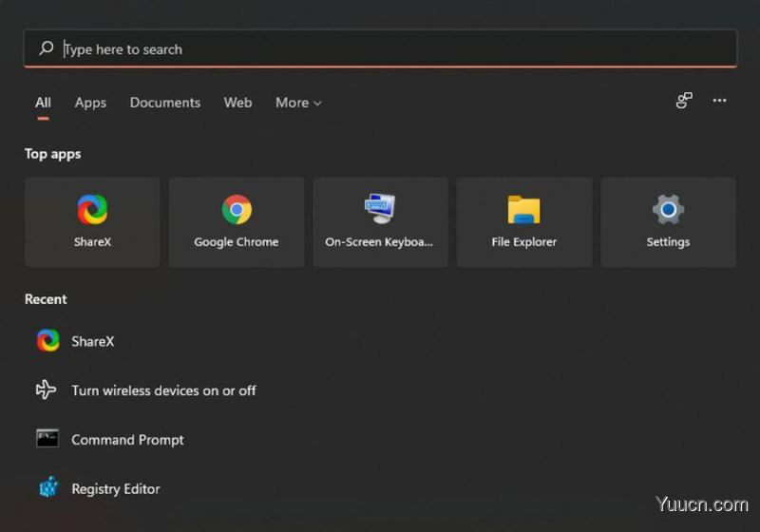The height and width of the screenshot is (532, 760).
Task: Click the "Google Chrome" tile label
Action: pyautogui.click(x=237, y=241)
